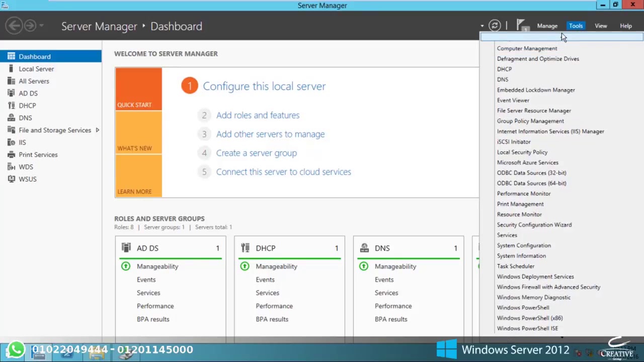This screenshot has width=644, height=362.
Task: Open DHCP from Tools menu
Action: point(504,69)
